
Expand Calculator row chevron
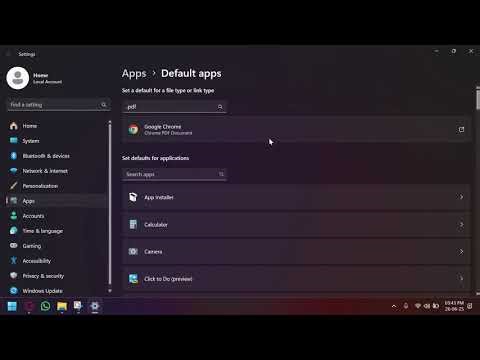[x=461, y=225]
